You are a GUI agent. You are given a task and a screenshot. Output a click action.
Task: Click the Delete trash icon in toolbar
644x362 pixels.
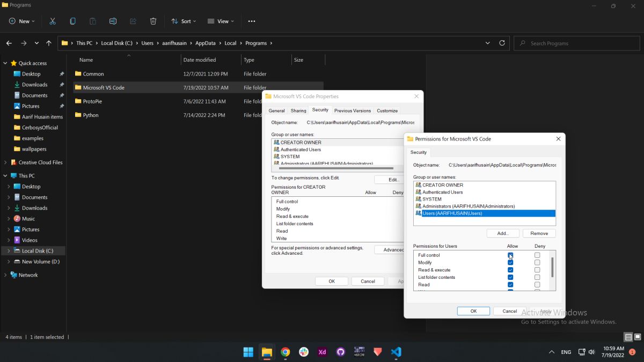pyautogui.click(x=153, y=21)
